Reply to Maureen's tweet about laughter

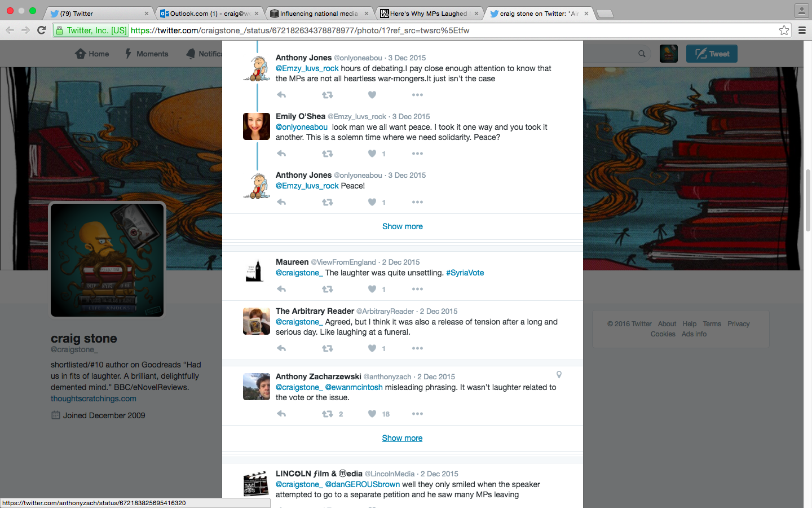click(x=281, y=289)
